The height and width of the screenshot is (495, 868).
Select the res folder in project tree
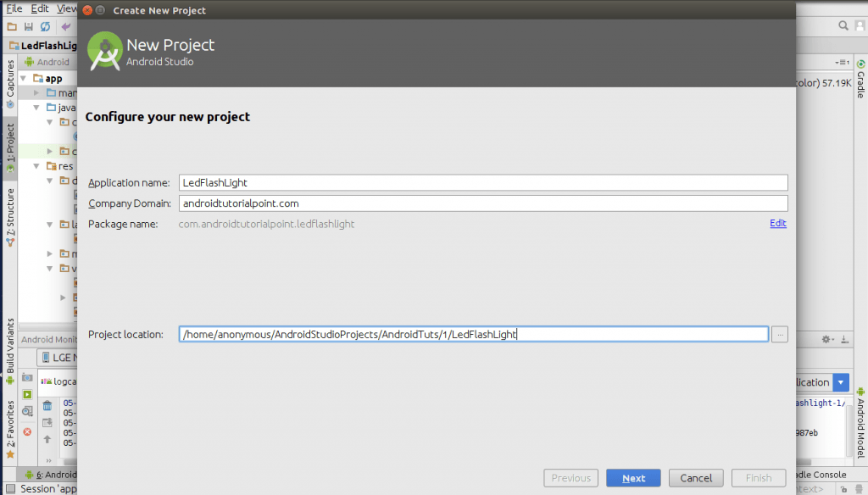[60, 166]
